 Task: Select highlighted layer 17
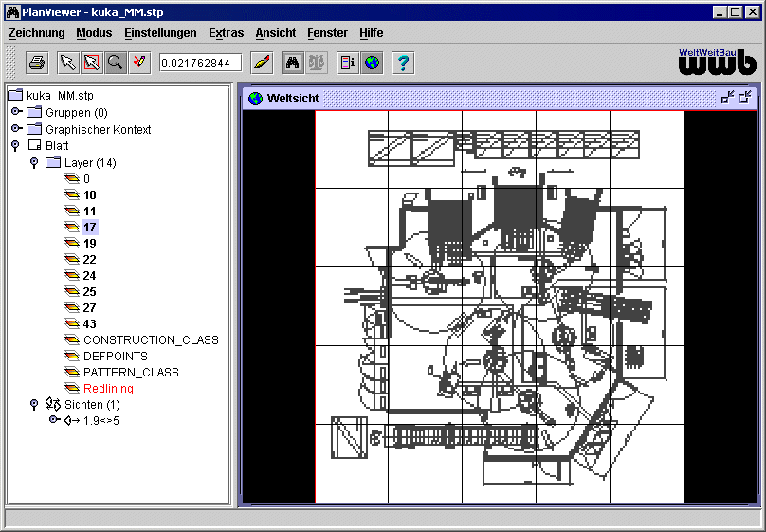(x=90, y=228)
